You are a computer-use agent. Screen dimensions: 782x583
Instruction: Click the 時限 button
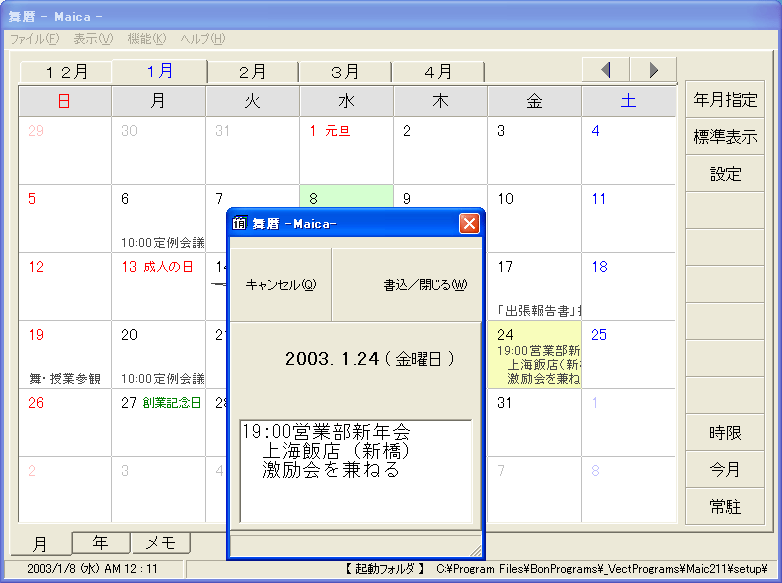[x=725, y=432]
